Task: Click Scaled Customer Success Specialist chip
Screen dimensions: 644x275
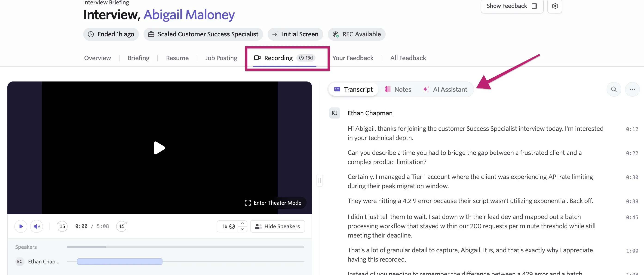Action: (203, 34)
